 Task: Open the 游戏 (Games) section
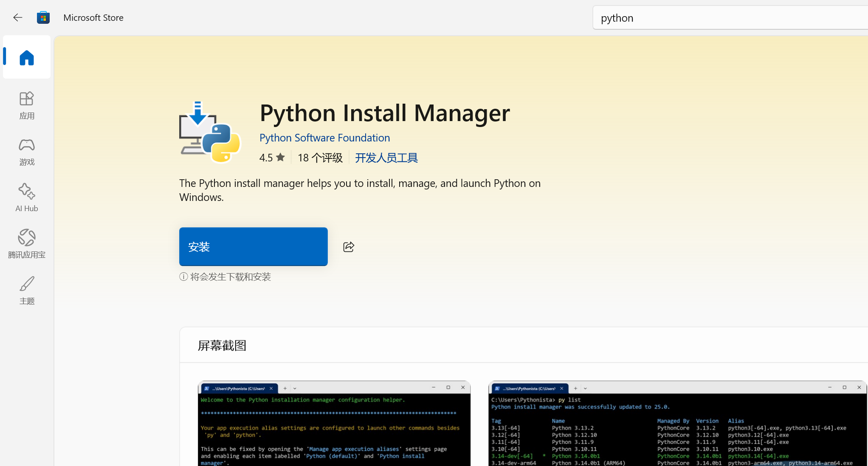click(x=26, y=152)
